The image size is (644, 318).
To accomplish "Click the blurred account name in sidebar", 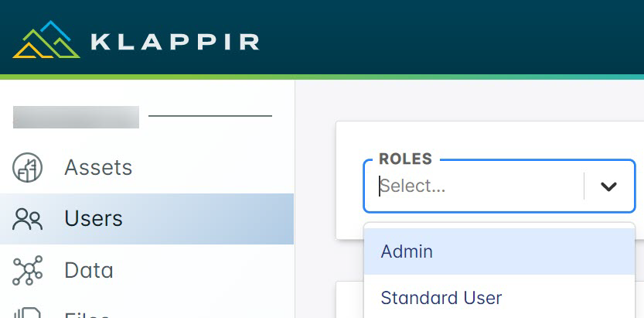I will point(76,117).
